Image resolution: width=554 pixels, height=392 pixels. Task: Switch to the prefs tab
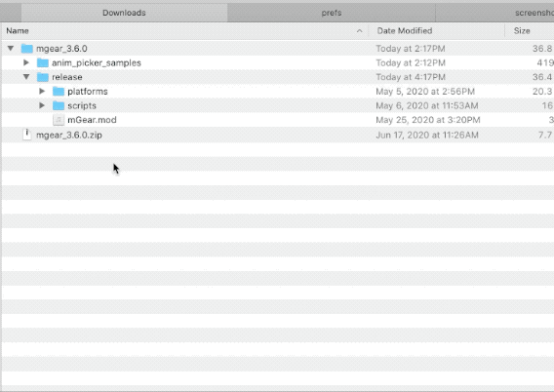[332, 13]
